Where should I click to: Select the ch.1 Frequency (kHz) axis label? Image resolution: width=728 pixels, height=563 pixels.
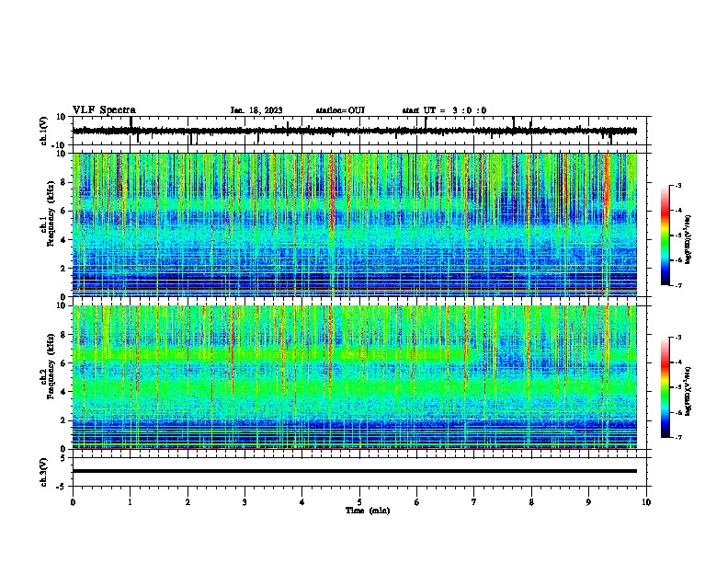pyautogui.click(x=47, y=213)
